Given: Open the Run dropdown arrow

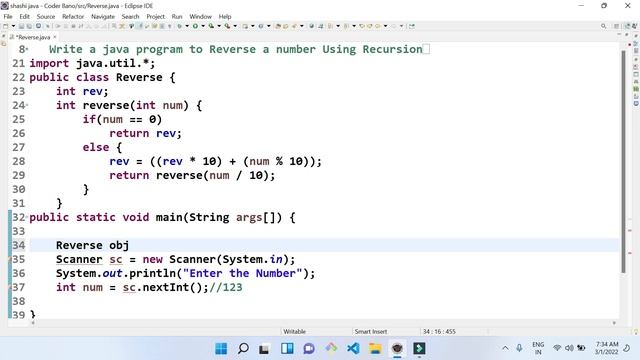Looking at the screenshot, I should tap(203, 26).
